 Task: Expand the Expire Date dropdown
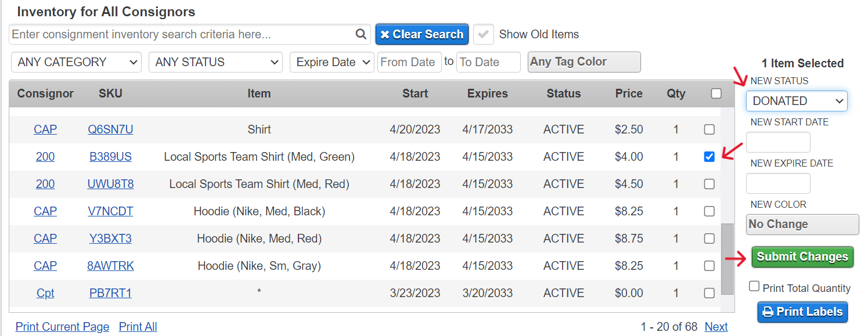pyautogui.click(x=332, y=62)
